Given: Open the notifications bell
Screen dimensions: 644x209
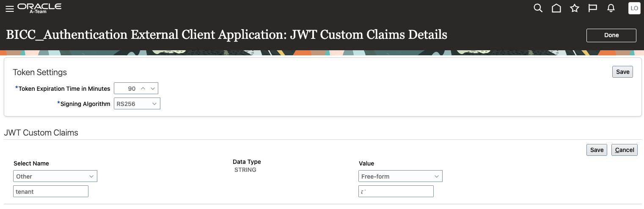Looking at the screenshot, I should tap(611, 8).
